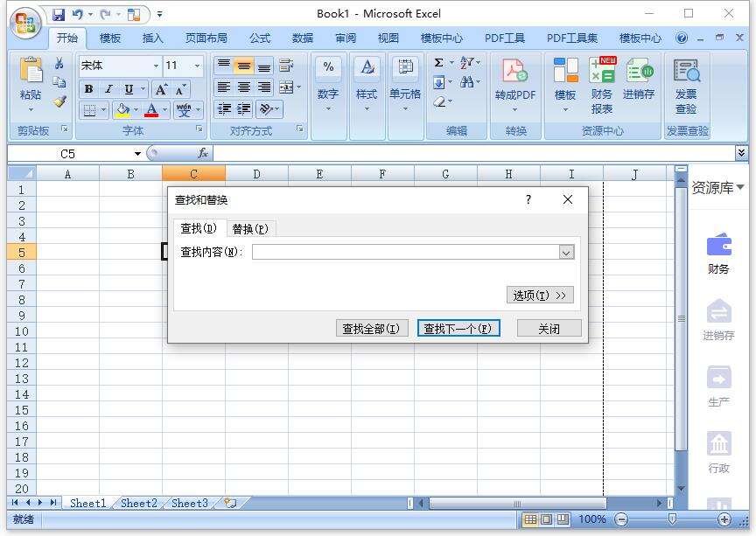Click the Office button logo
Image resolution: width=756 pixels, height=536 pixels.
[x=26, y=22]
